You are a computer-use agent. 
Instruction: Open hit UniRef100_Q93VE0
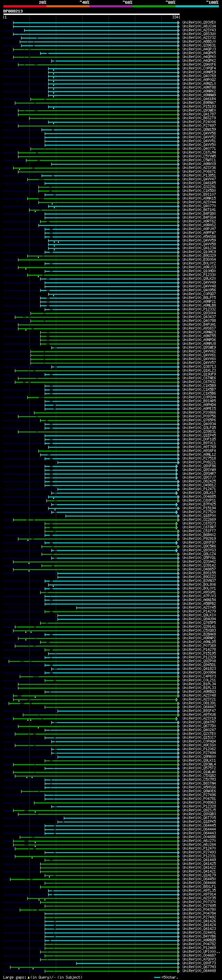[199, 23]
